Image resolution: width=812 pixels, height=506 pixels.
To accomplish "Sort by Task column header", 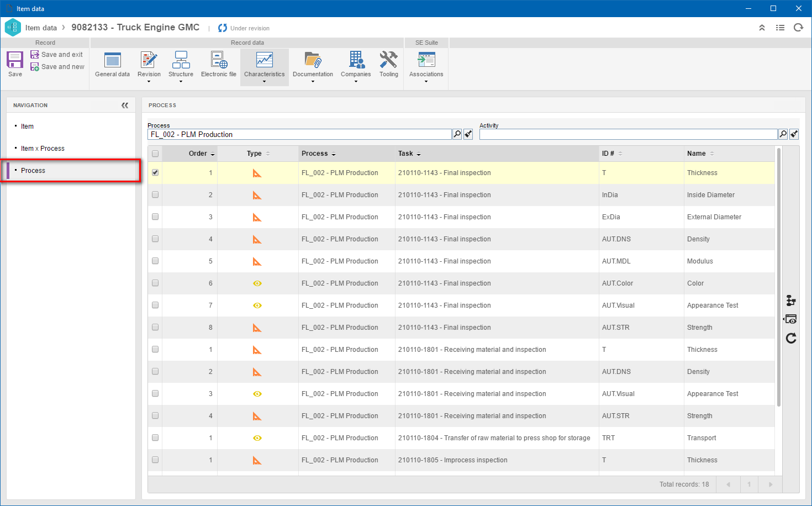I will (x=497, y=154).
